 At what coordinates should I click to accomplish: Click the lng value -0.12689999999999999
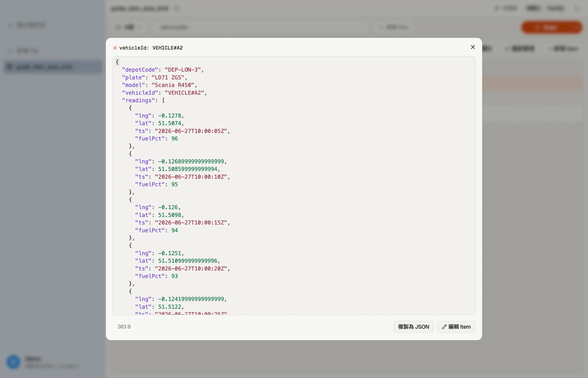pos(191,161)
